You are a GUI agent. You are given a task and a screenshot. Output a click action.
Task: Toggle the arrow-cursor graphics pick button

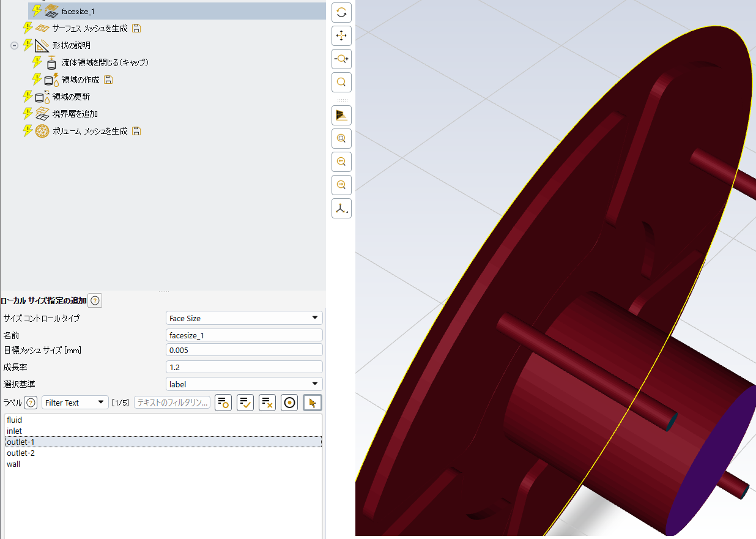(x=313, y=403)
